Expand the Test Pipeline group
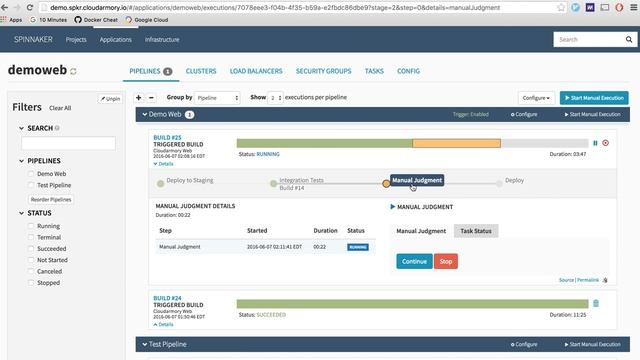This screenshot has width=640, height=360. pyautogui.click(x=144, y=344)
